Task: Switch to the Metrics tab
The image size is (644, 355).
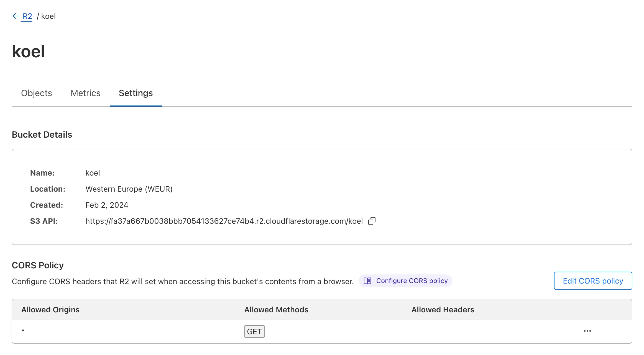Action: pos(85,93)
